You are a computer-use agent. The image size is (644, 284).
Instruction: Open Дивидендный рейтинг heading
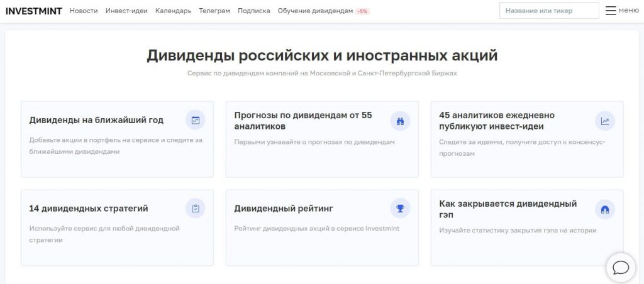[284, 209]
